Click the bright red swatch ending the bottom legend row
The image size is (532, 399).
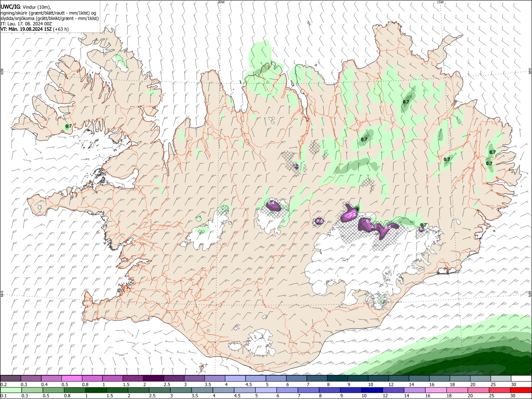pyautogui.click(x=521, y=390)
